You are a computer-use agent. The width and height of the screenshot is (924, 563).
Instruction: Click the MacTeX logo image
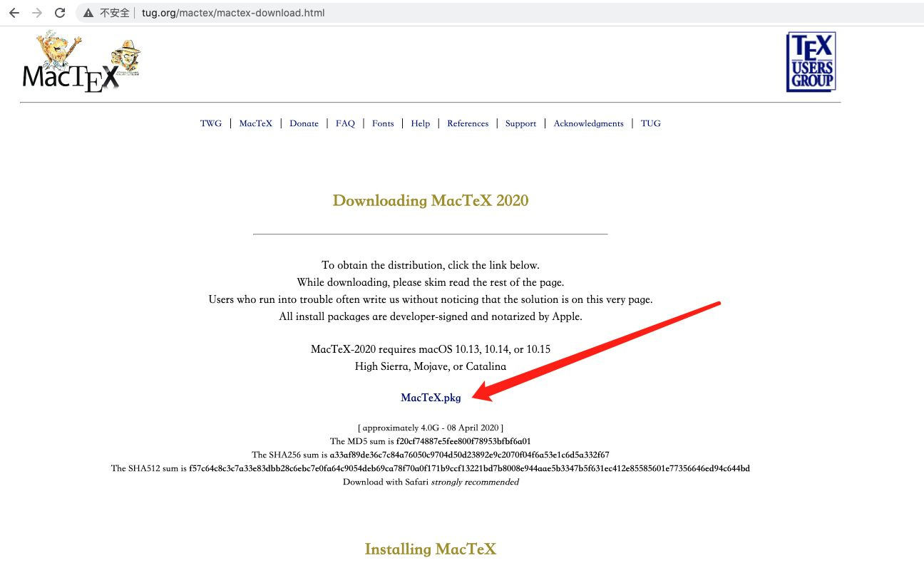(x=81, y=61)
